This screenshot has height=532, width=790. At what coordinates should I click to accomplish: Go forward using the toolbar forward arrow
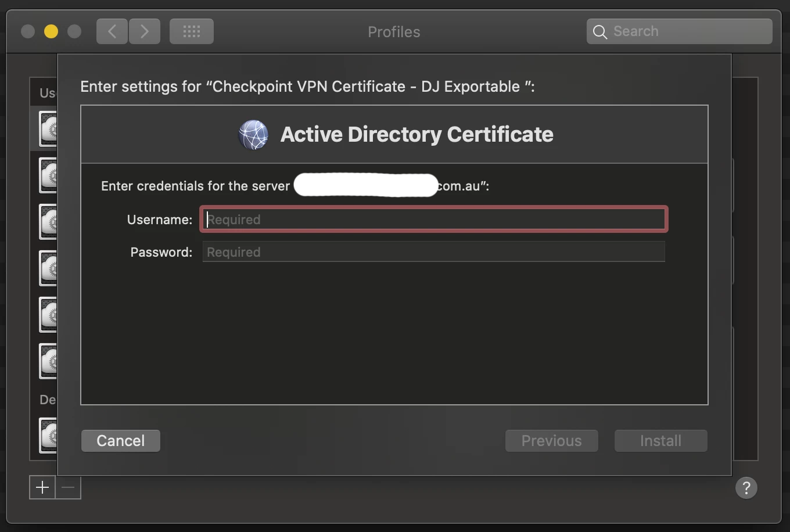145,31
